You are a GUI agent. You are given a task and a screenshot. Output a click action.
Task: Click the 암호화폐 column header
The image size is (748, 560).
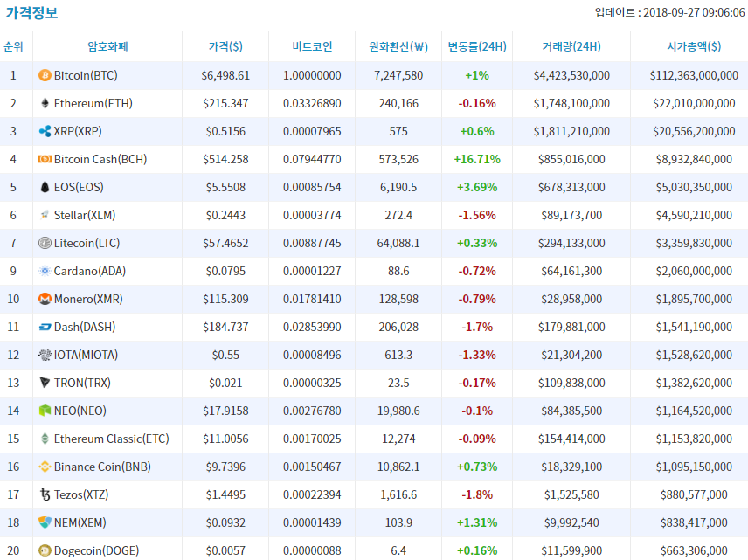pos(107,46)
